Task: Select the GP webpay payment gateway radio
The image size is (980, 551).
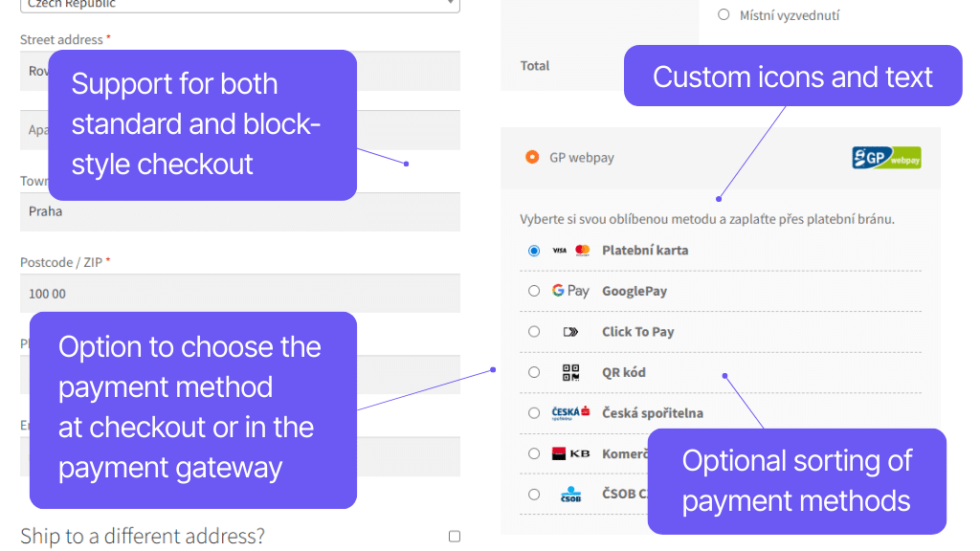Action: click(x=532, y=157)
